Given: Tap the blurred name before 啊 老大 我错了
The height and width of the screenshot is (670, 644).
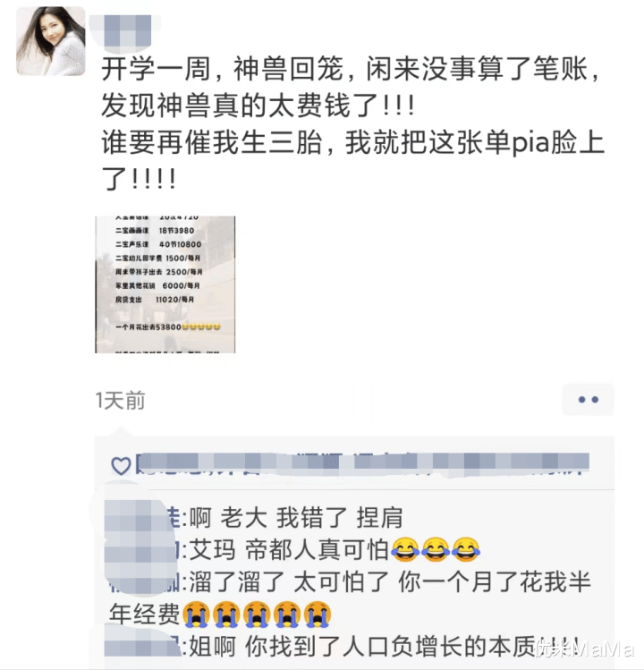Looking at the screenshot, I should (x=142, y=517).
